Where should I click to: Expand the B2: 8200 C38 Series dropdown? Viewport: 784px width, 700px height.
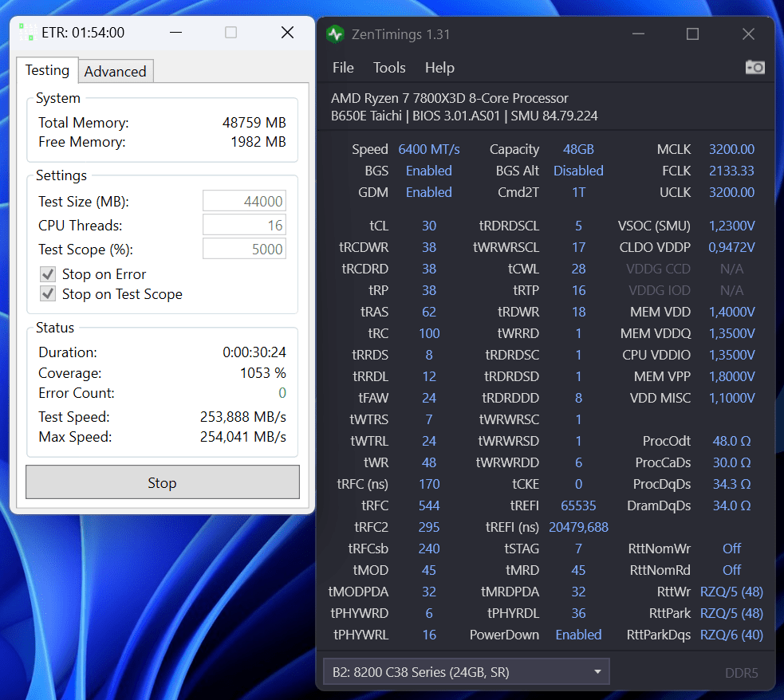pyautogui.click(x=467, y=672)
